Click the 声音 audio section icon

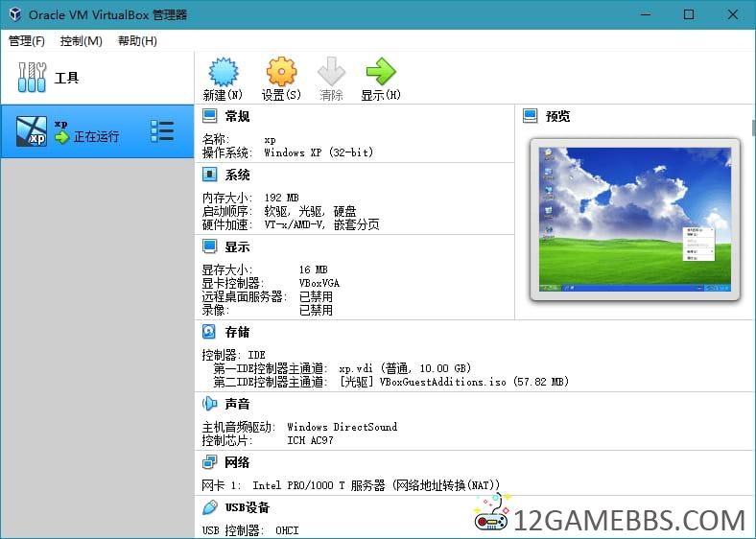pyautogui.click(x=209, y=404)
